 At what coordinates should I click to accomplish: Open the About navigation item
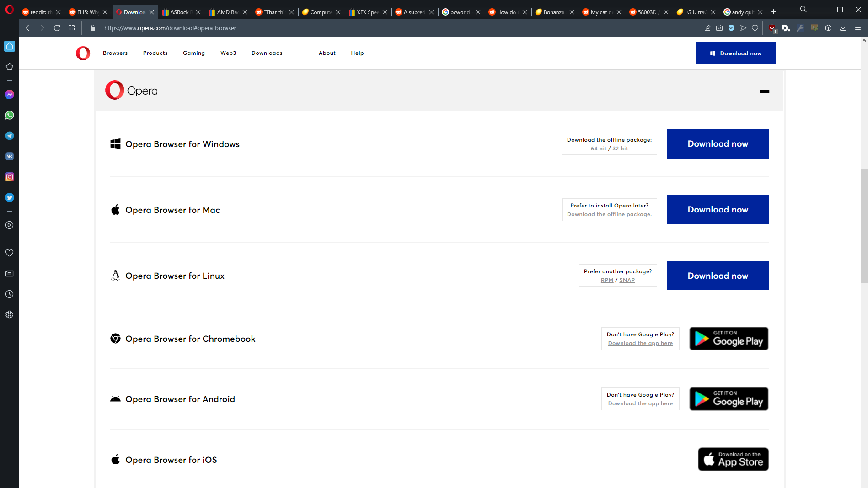point(327,53)
